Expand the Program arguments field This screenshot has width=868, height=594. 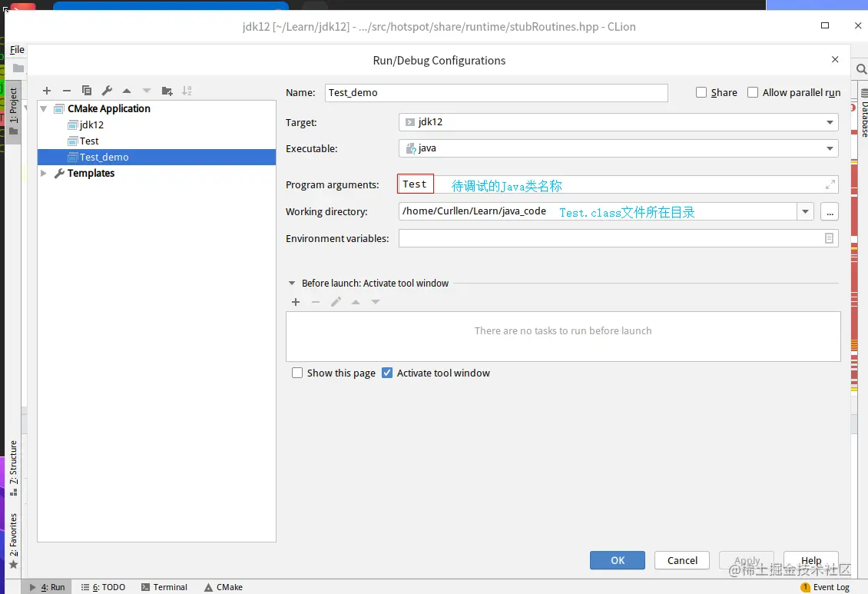coord(830,185)
